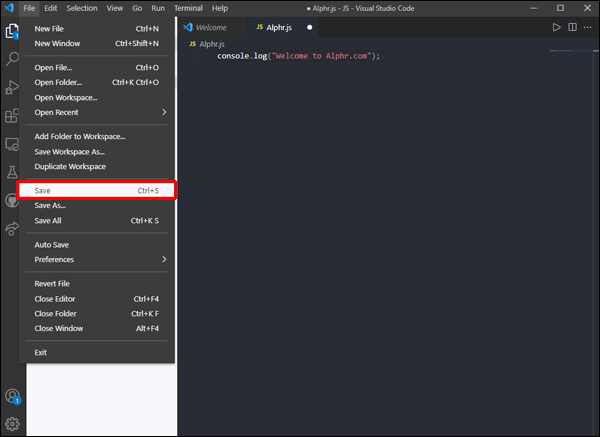Open the Search icon in activity bar

click(12, 59)
